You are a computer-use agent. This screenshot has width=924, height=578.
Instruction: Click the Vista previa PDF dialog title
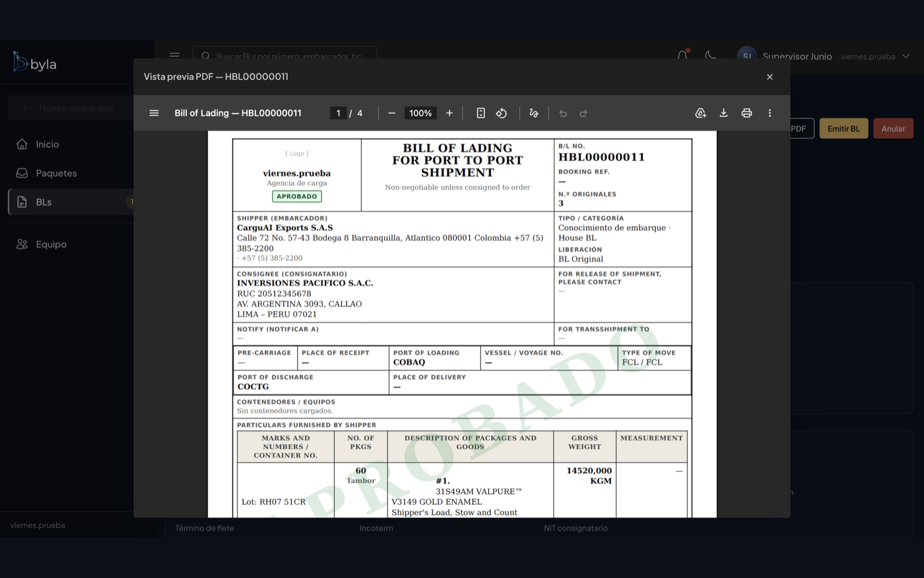216,77
